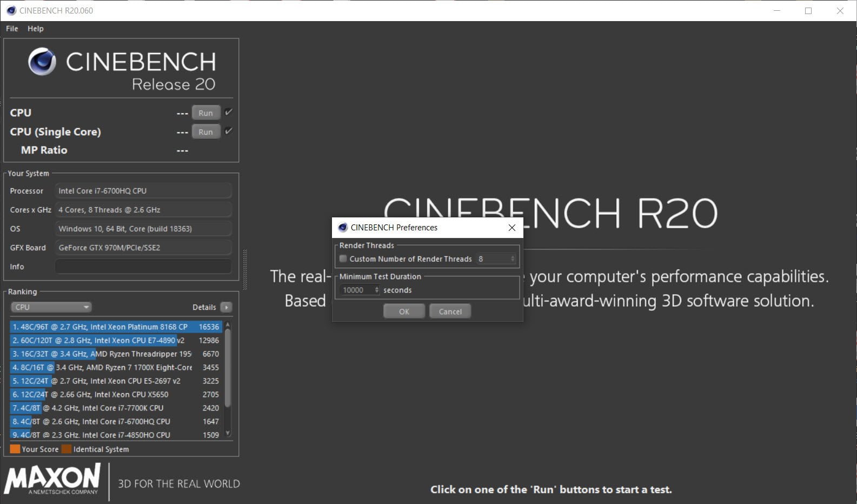Cancel the CINEBENCH Preferences dialog
The width and height of the screenshot is (857, 504).
tap(450, 311)
